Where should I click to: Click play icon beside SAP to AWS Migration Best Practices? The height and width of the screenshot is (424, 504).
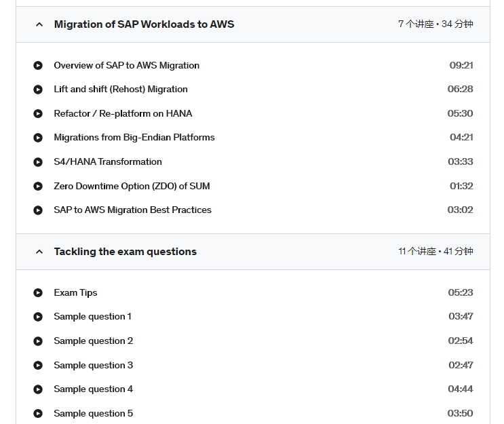[x=38, y=210]
